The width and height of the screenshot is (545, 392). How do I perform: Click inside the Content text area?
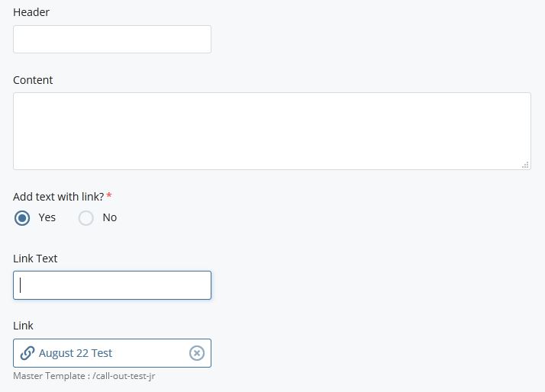coord(272,131)
